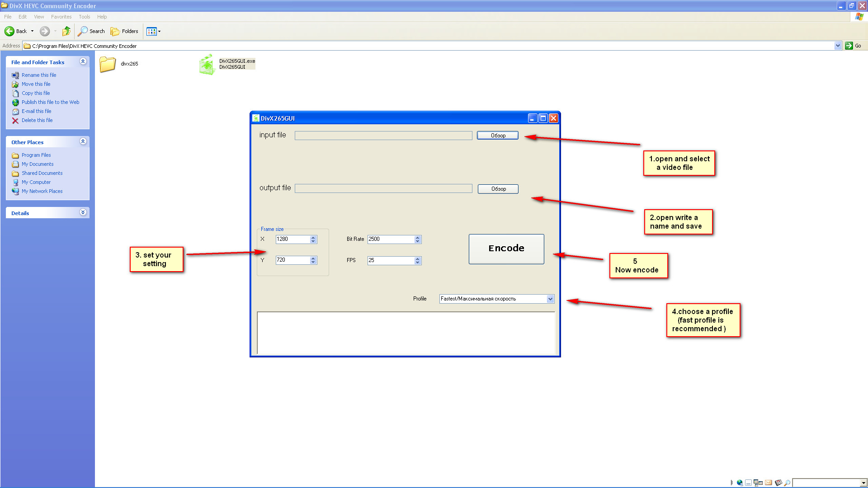The width and height of the screenshot is (868, 488).
Task: Open the Address bar dropdown arrow
Action: 838,46
